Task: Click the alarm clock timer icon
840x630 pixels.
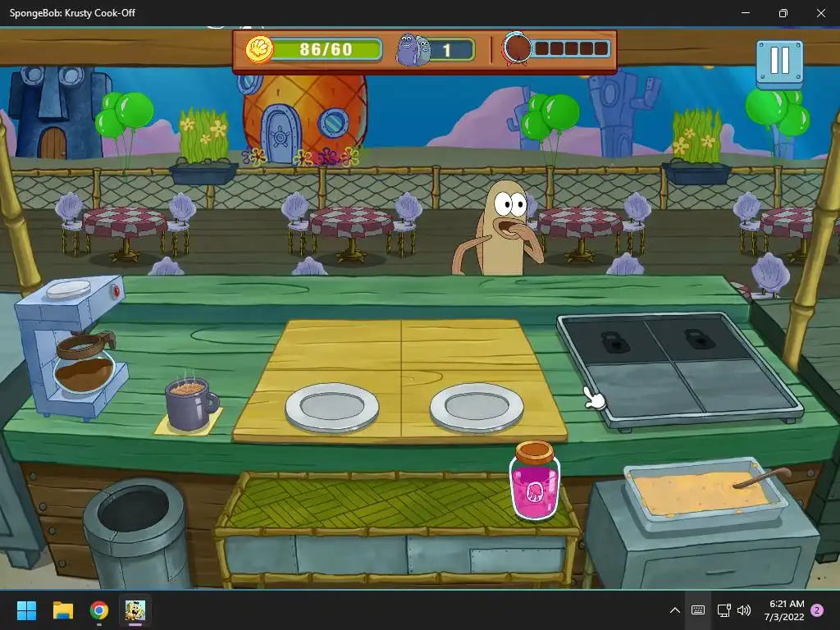Action: point(517,48)
